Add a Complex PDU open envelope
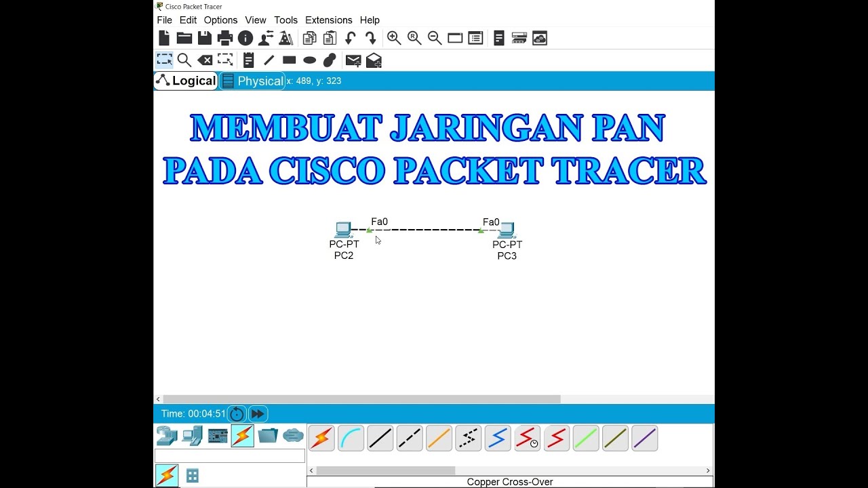The height and width of the screenshot is (488, 868). (374, 61)
